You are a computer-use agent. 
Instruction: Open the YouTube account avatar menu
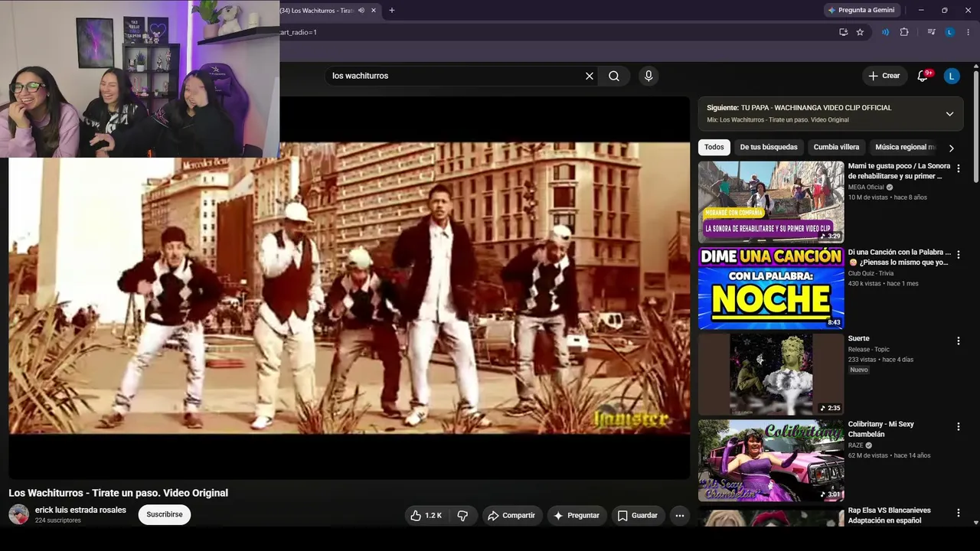click(952, 76)
